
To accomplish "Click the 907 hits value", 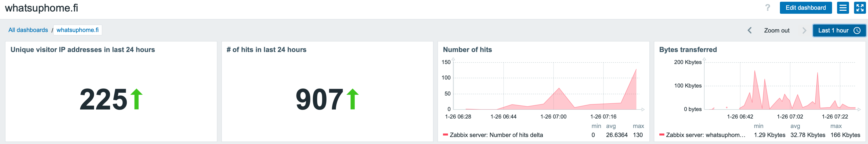I will 319,99.
